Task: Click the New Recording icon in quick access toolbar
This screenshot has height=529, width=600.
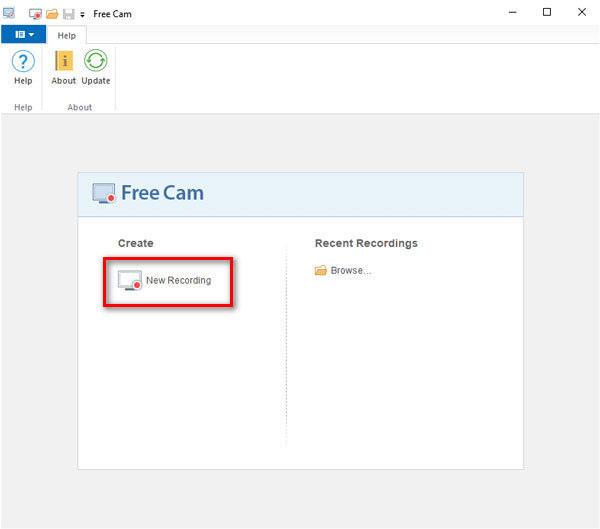Action: (x=35, y=14)
